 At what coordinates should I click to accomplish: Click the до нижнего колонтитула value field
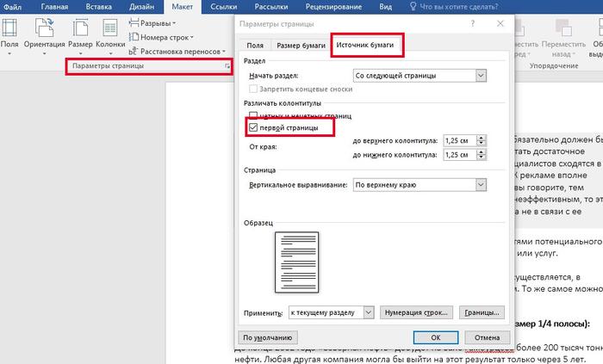point(458,155)
